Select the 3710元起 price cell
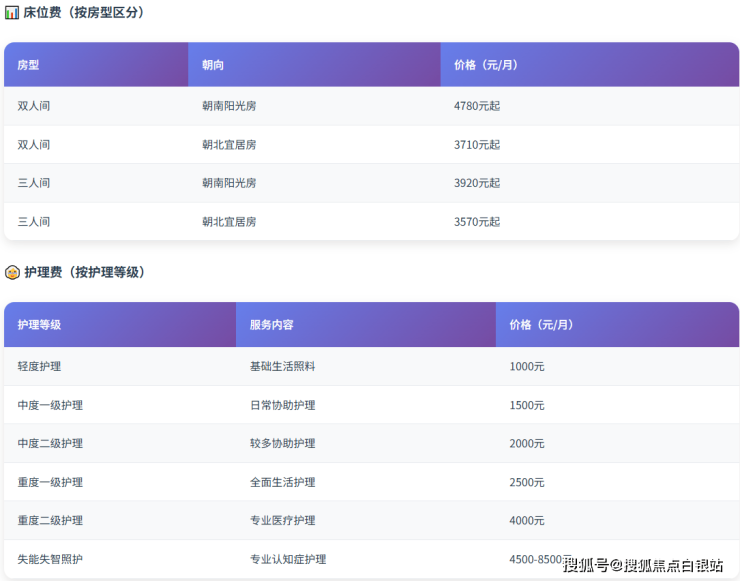The image size is (740, 581). (477, 145)
